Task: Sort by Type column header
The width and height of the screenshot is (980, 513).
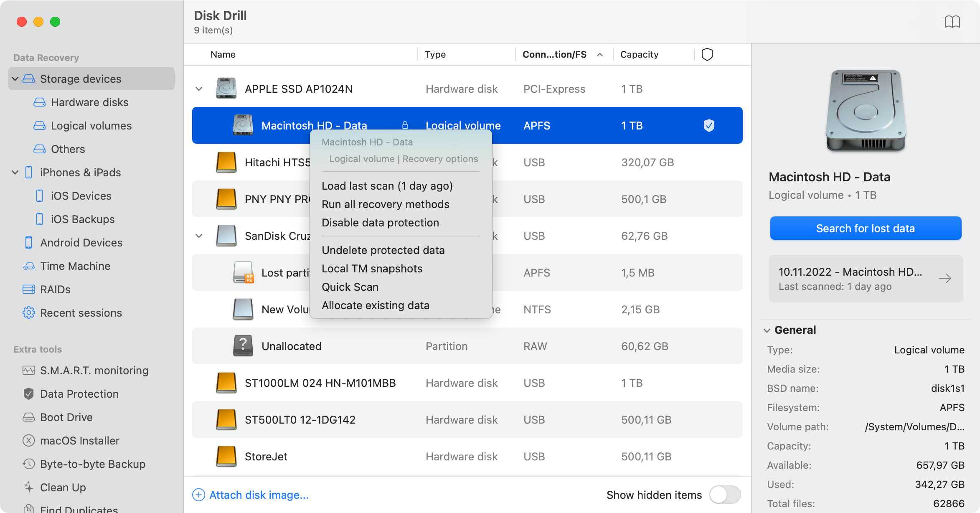Action: click(435, 54)
